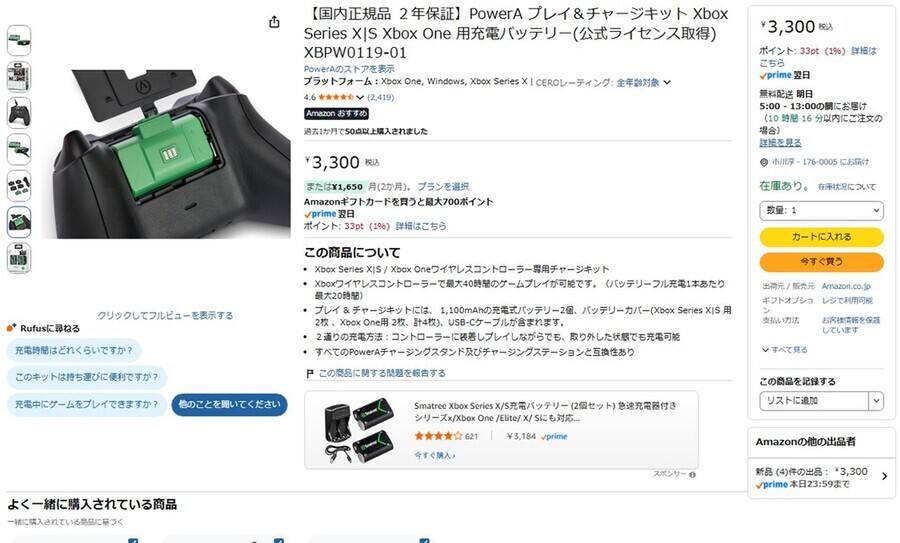900x543 pixels.
Task: Click the share icon above product image
Action: (274, 22)
